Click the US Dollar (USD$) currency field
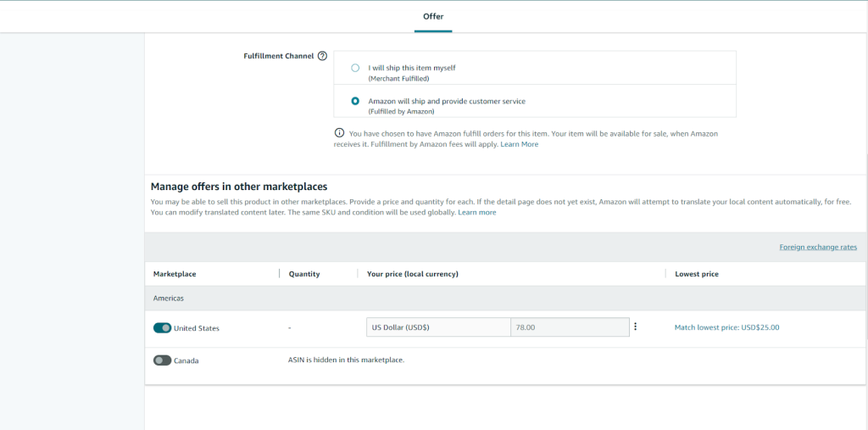868x430 pixels. point(438,327)
